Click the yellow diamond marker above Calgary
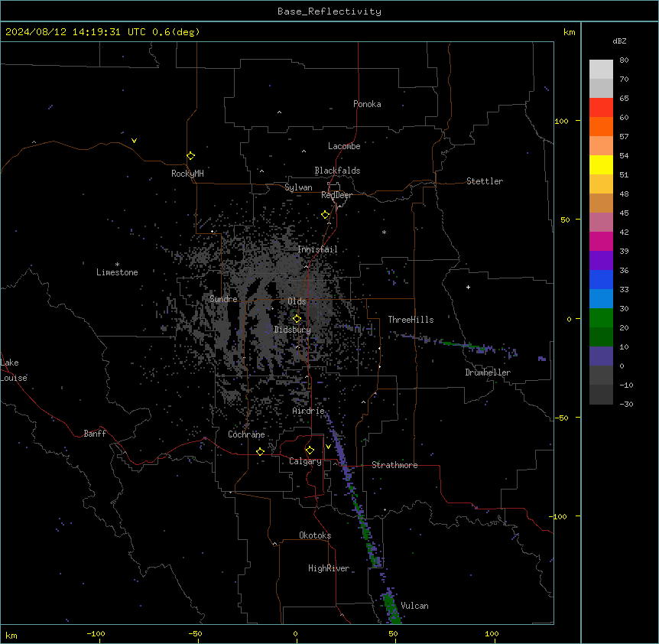The height and width of the screenshot is (644, 659). (310, 450)
